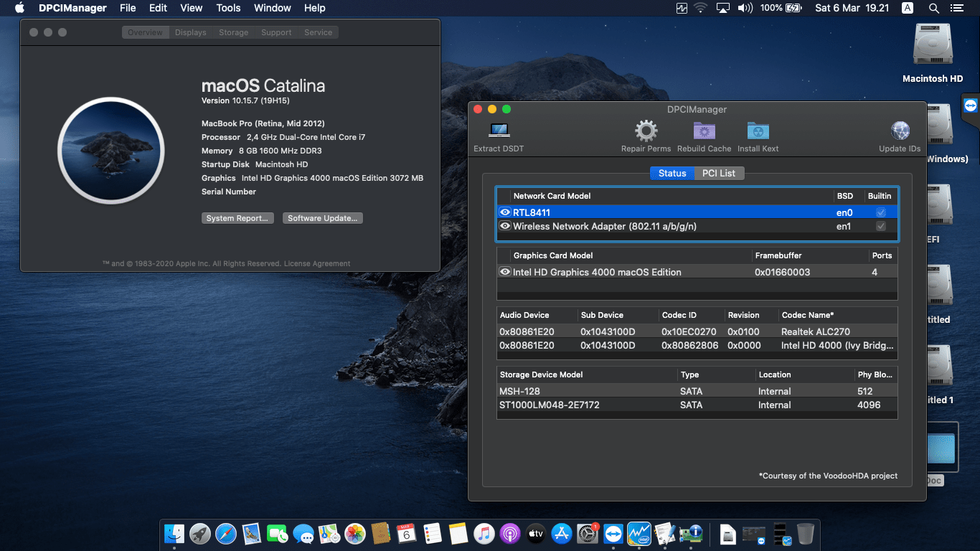This screenshot has width=980, height=551.
Task: Click the Software Update button
Action: coord(323,218)
